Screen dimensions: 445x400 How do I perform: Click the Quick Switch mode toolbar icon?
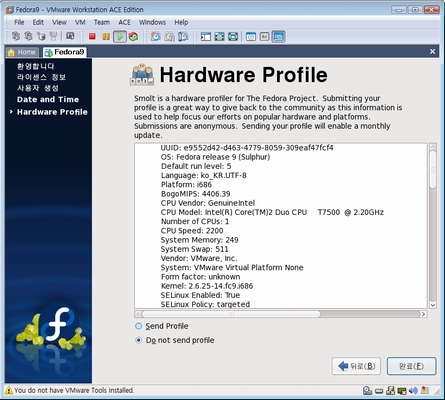[x=233, y=36]
